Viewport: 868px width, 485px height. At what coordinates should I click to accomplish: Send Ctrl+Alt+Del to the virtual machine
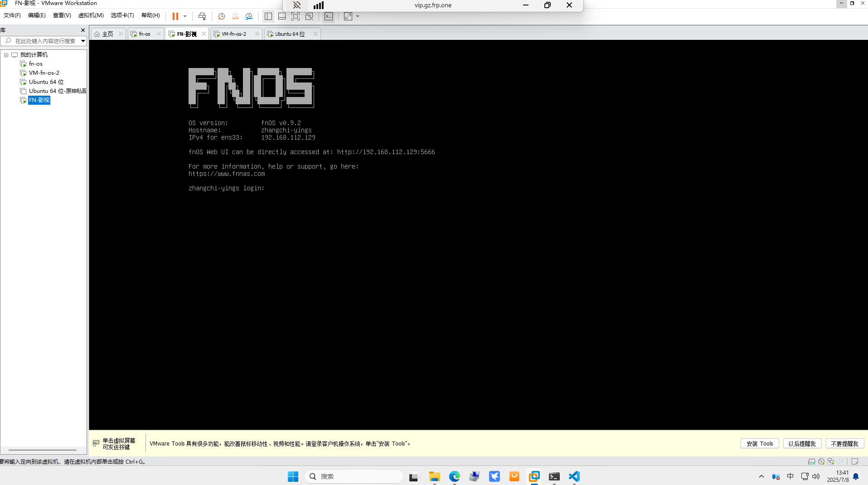point(202,16)
